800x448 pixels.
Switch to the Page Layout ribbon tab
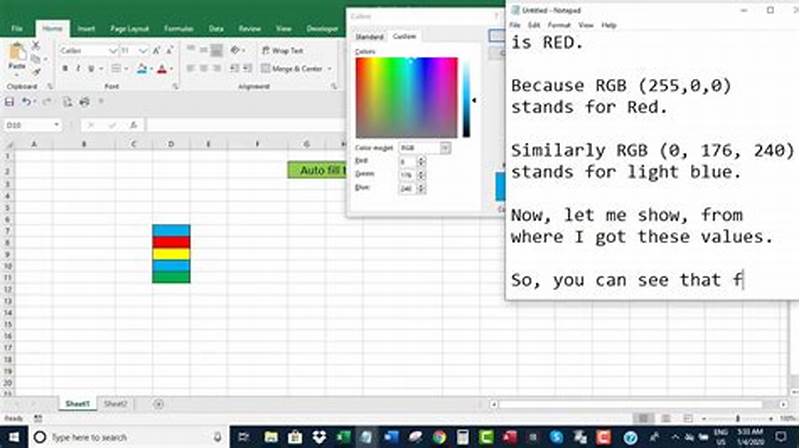129,29
